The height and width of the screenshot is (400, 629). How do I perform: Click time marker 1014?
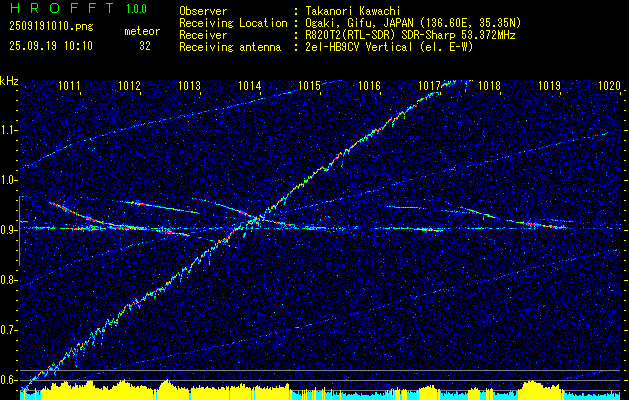pos(250,85)
